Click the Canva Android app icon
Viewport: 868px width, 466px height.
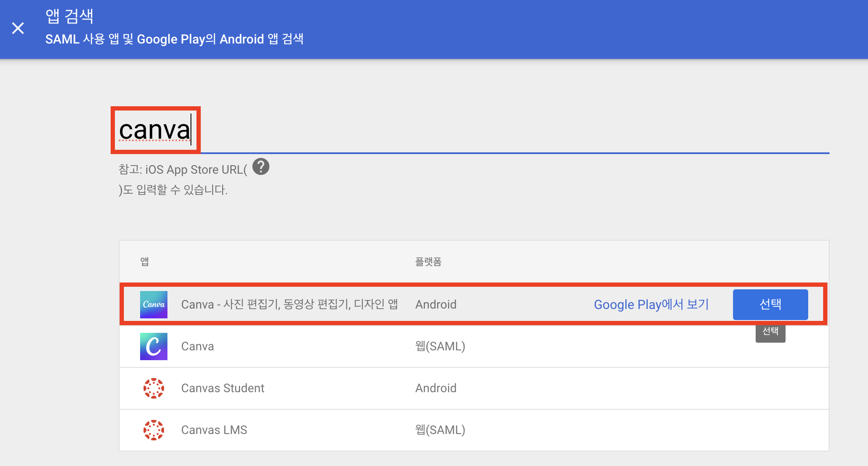click(153, 304)
